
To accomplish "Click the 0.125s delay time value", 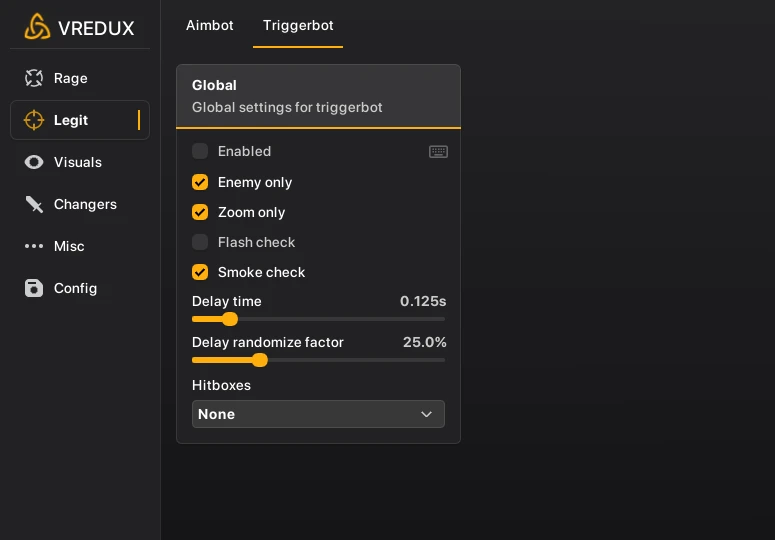I will (x=423, y=301).
